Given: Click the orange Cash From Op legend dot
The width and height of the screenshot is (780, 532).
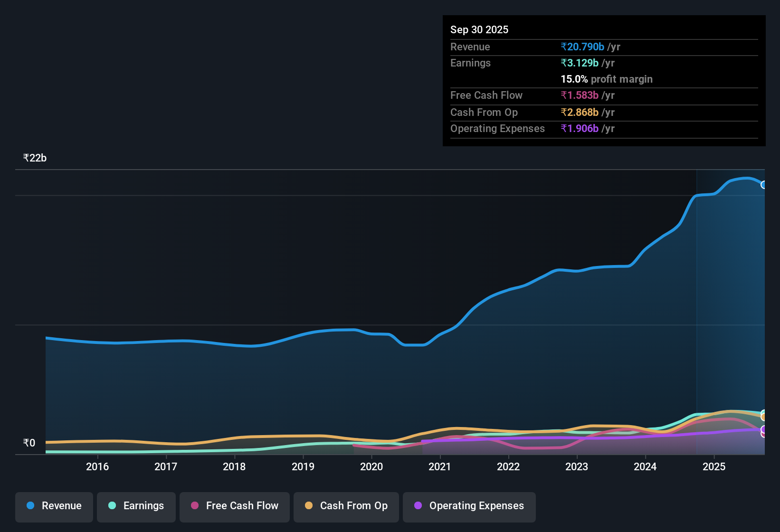Looking at the screenshot, I should pyautogui.click(x=308, y=506).
